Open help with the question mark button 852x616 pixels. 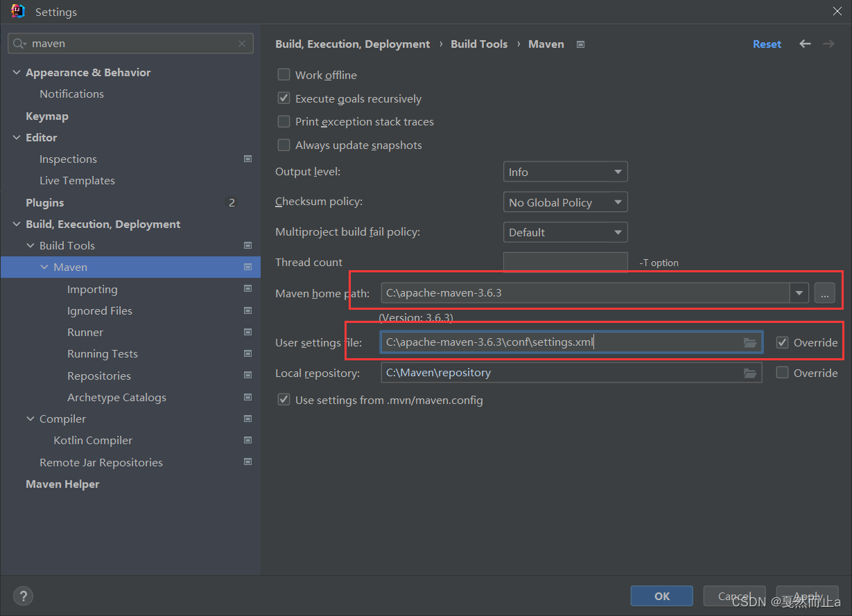click(x=23, y=596)
